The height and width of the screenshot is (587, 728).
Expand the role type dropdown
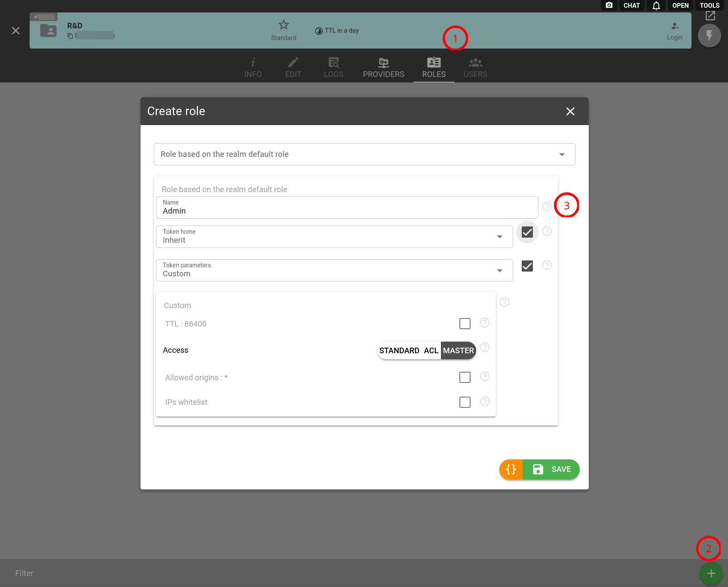click(x=561, y=154)
